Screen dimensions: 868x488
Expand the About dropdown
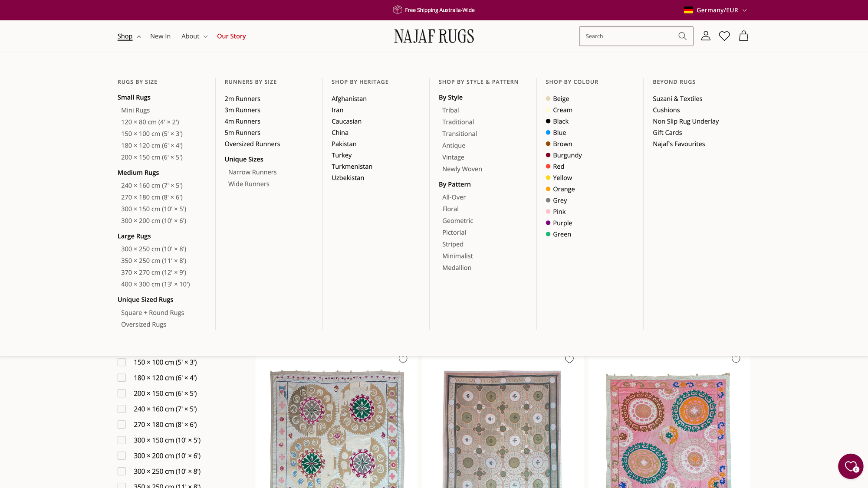click(194, 36)
